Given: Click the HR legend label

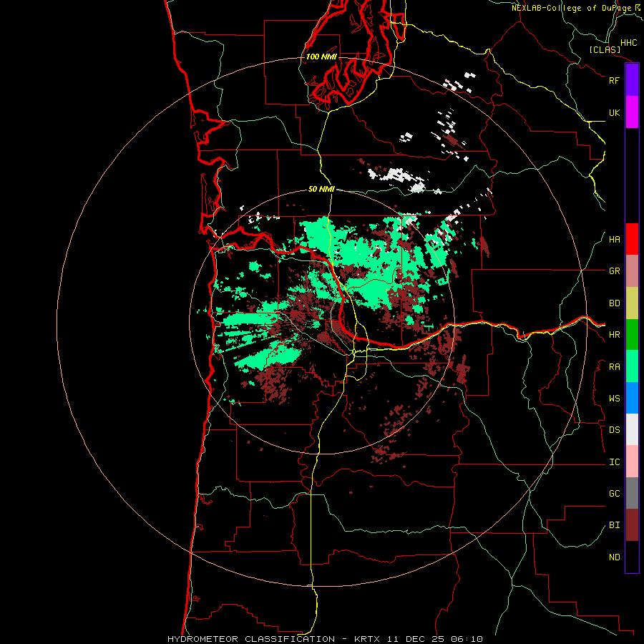Looking at the screenshot, I should coord(614,335).
